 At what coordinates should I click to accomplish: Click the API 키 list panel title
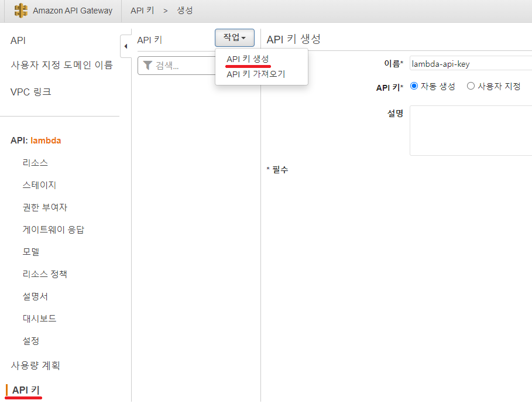pyautogui.click(x=150, y=40)
